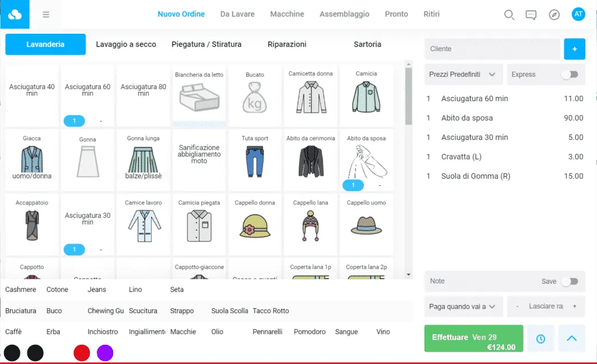Select Suola di Gomma (R) order line
Viewport: 597px width, 364px height.
pos(505,176)
